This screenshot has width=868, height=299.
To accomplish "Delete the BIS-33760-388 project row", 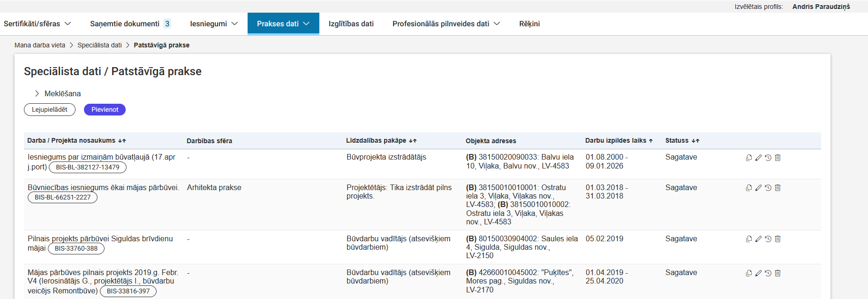I will coord(777,239).
